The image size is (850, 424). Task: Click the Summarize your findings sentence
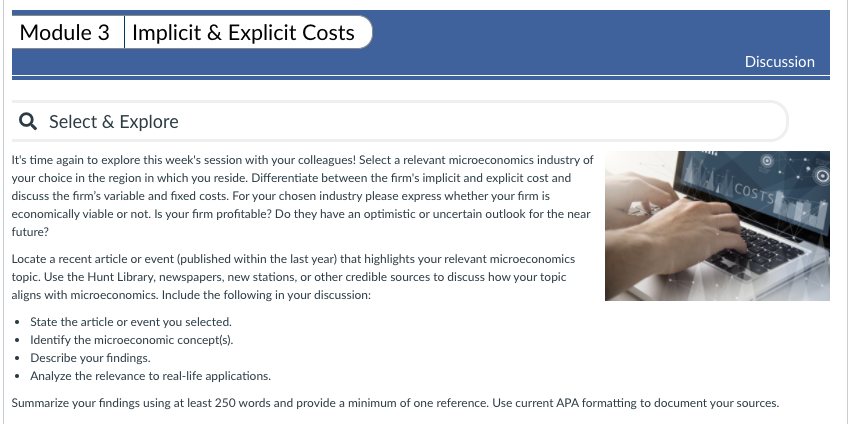pyautogui.click(x=395, y=403)
